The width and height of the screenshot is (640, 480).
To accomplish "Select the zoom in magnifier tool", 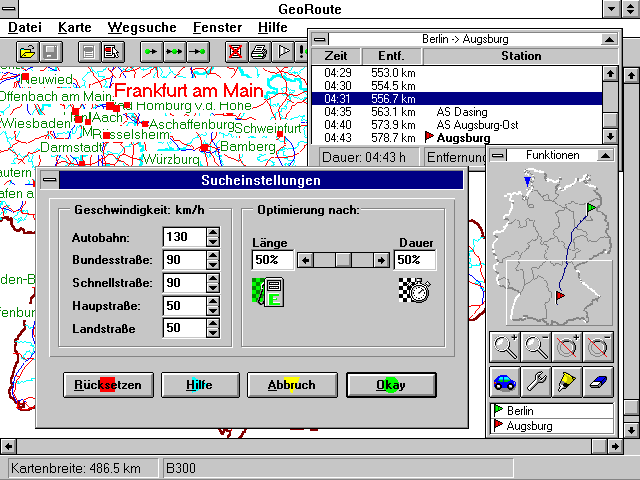I will pos(504,347).
